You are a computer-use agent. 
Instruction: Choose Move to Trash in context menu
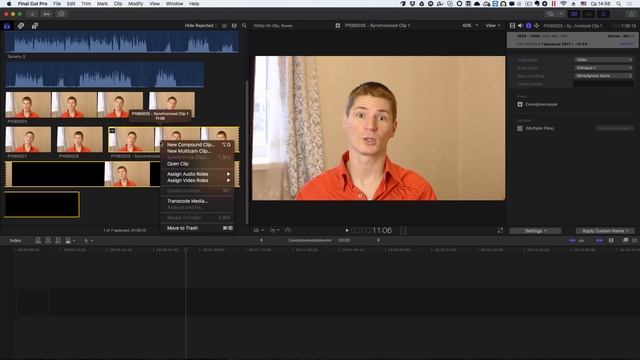(x=199, y=228)
